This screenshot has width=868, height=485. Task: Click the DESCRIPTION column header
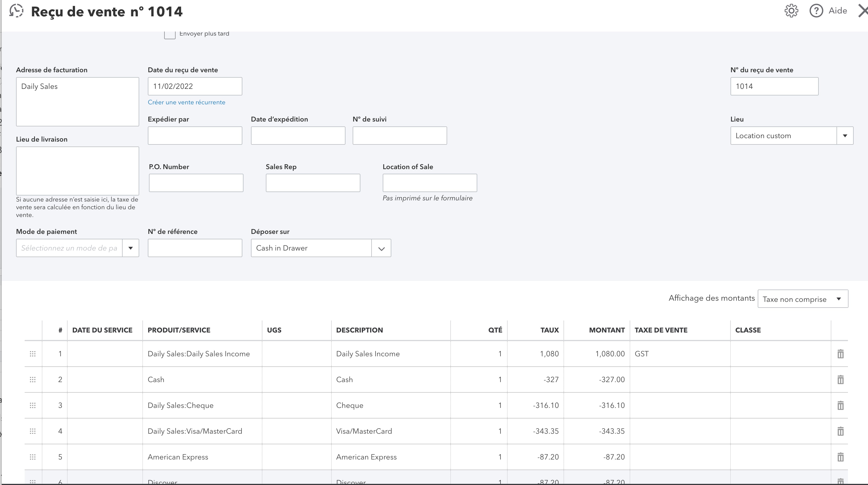[359, 330]
